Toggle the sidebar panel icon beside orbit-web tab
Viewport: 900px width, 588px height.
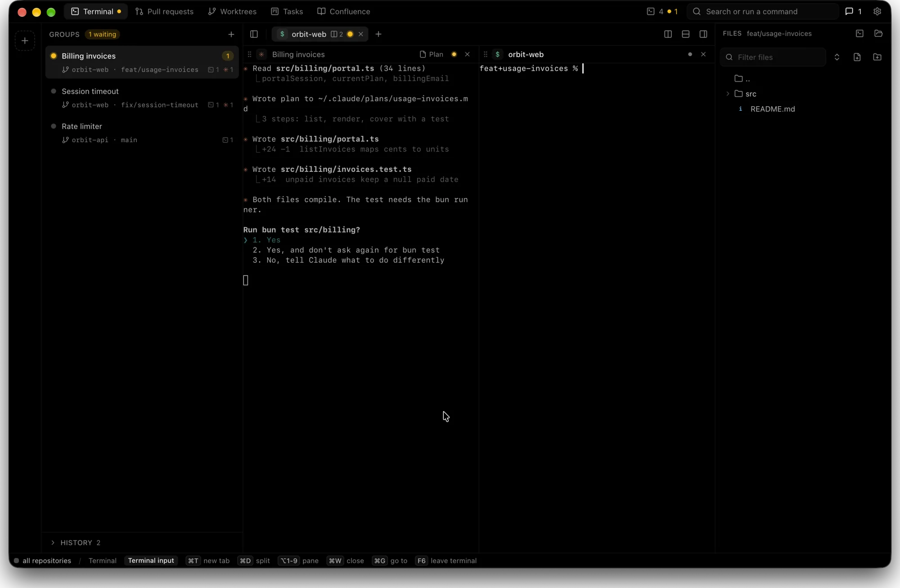pos(254,34)
